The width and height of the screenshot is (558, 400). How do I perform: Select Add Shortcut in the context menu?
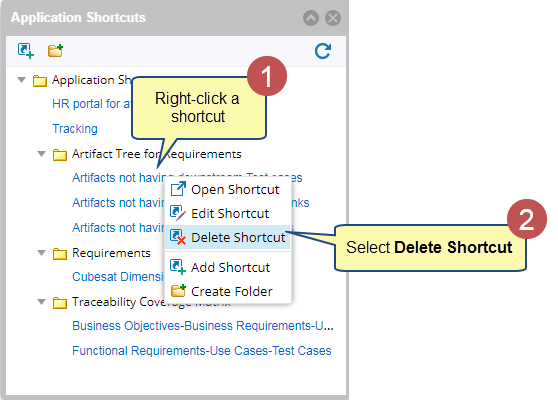[228, 267]
